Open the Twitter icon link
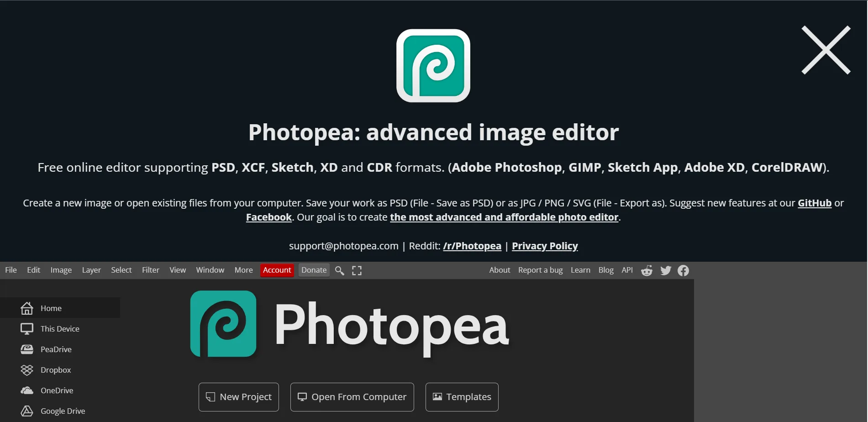 (666, 270)
